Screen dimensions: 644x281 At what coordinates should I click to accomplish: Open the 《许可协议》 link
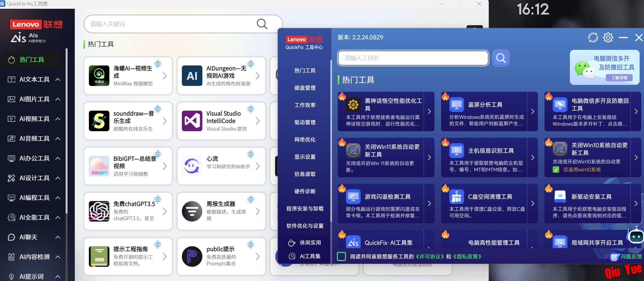[x=430, y=256]
